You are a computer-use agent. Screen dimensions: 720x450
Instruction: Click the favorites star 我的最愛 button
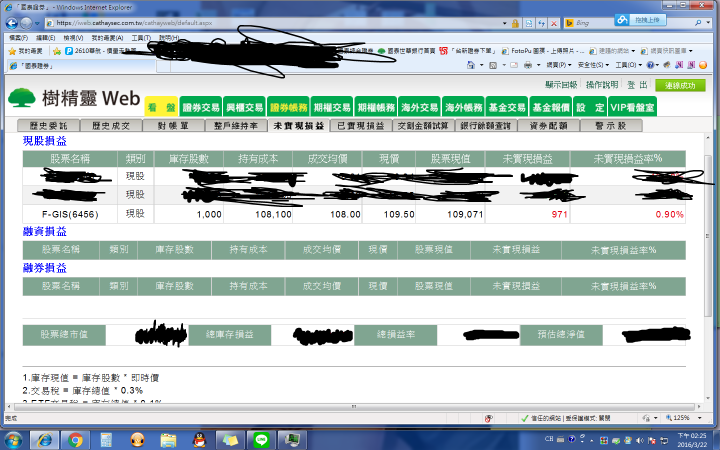click(x=26, y=51)
